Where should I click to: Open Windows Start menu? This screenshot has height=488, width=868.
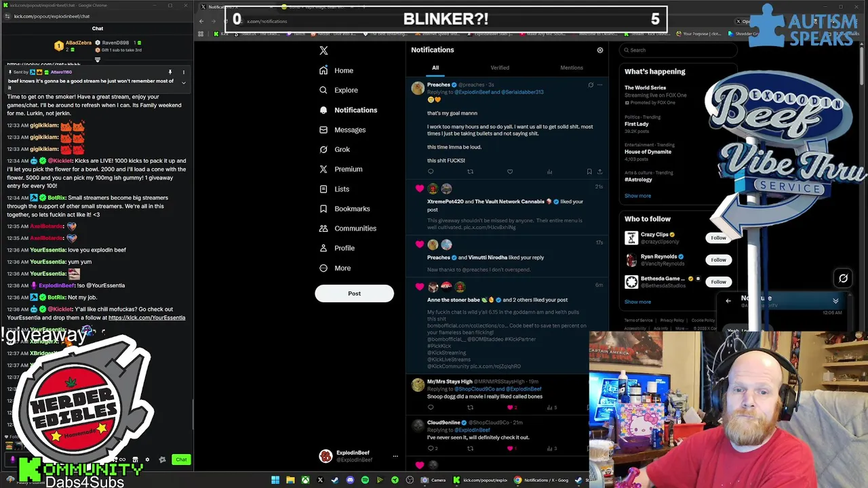275,480
